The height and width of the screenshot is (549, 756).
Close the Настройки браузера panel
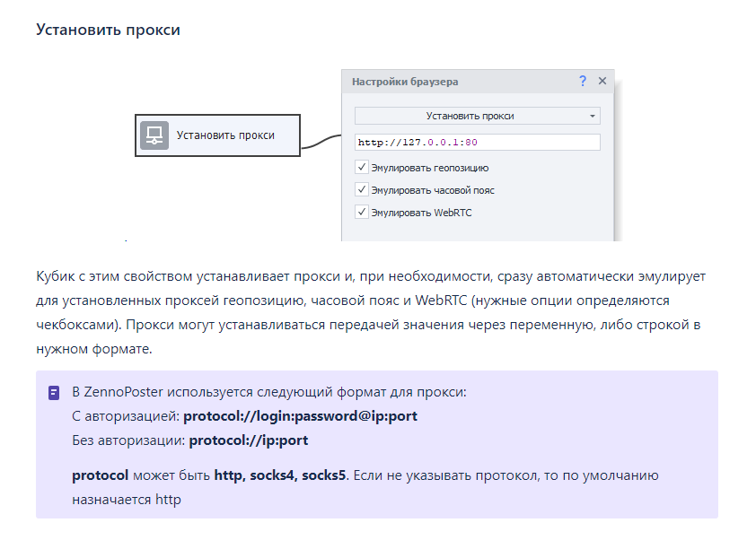(x=602, y=81)
